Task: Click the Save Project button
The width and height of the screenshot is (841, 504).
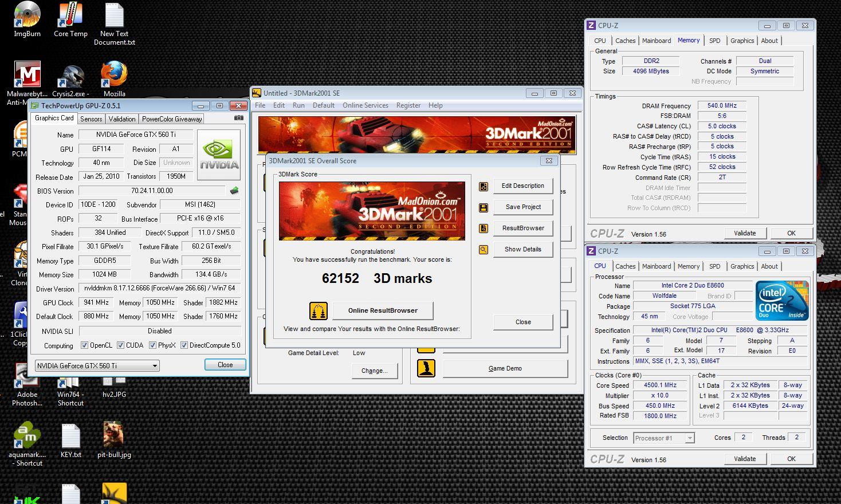Action: pos(523,207)
